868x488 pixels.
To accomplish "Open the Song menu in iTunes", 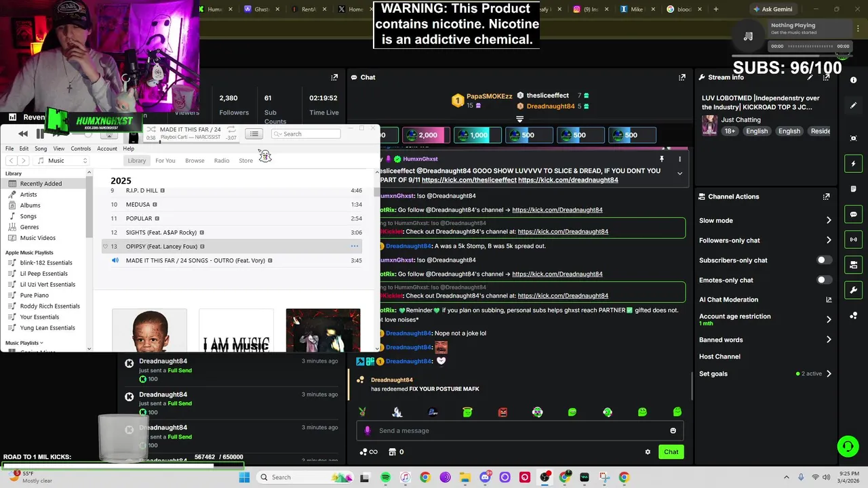I will pos(41,148).
